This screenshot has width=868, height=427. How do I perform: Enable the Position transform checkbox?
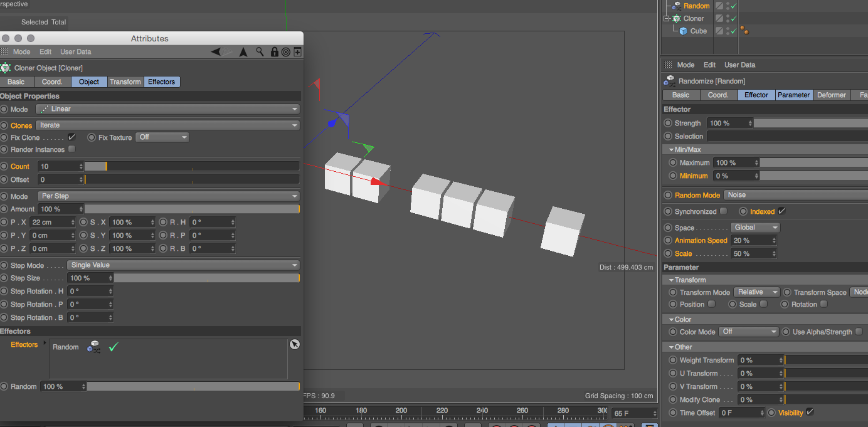click(711, 304)
